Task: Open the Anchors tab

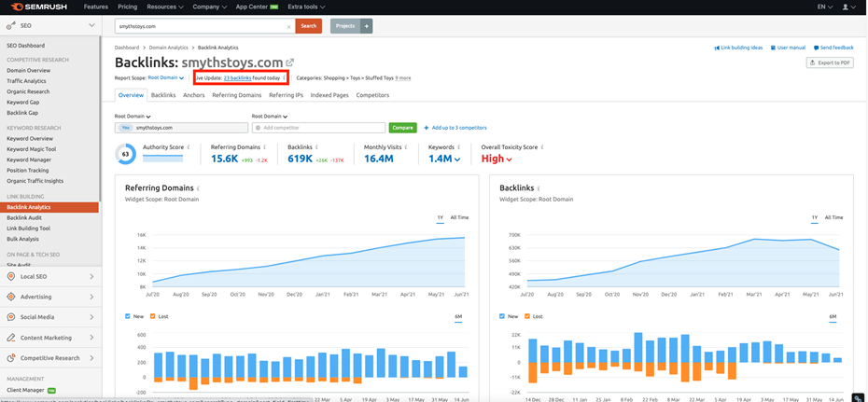Action: 193,95
